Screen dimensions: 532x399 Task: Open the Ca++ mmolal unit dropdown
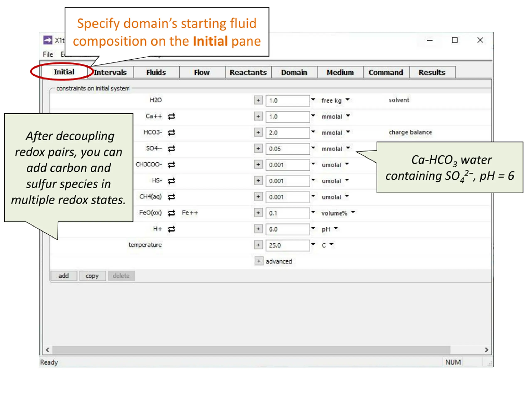tap(348, 116)
